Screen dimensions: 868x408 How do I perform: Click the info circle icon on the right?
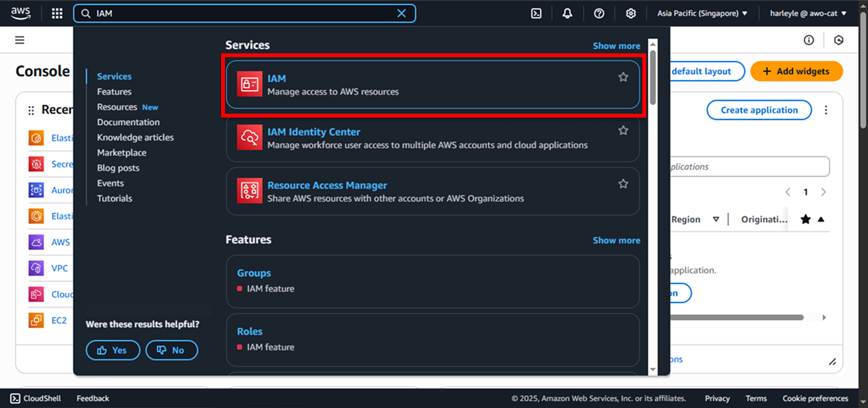click(x=809, y=40)
